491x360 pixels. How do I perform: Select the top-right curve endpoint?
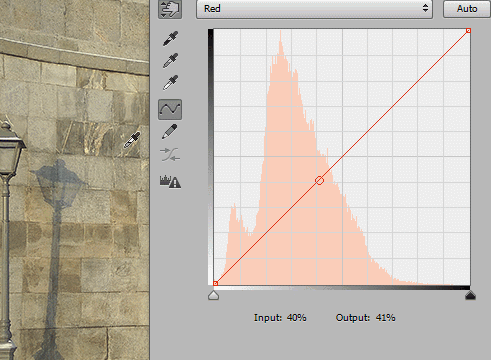(x=468, y=31)
